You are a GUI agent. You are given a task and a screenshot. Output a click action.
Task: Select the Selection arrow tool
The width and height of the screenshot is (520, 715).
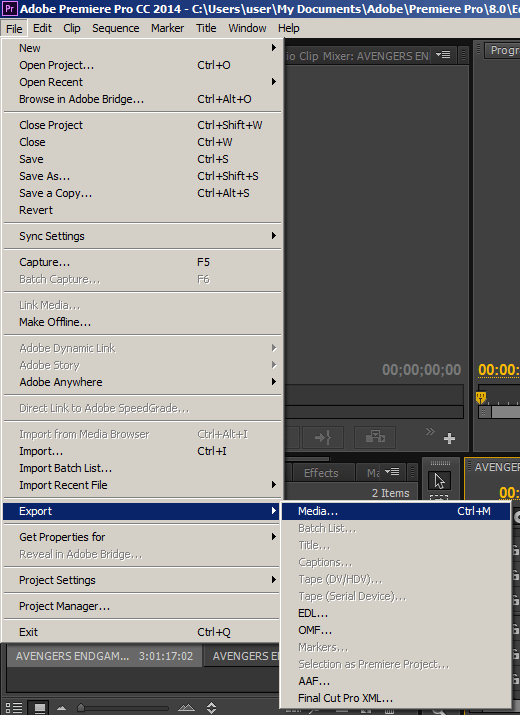point(439,481)
